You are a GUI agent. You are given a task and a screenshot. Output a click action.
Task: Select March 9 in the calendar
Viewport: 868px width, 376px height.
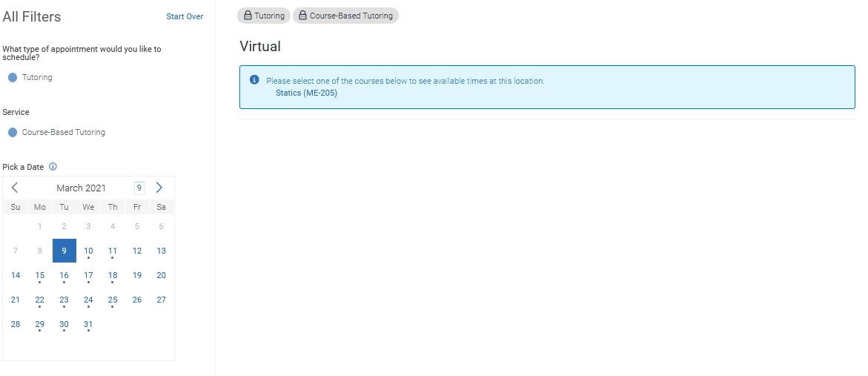(x=64, y=251)
